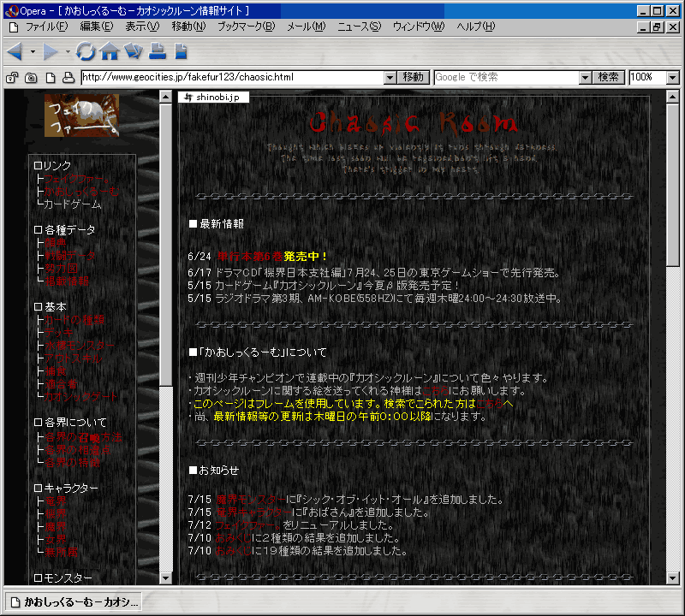Open the 魔界モンスター link in the 7/15 notice
The width and height of the screenshot is (685, 616).
(x=251, y=500)
